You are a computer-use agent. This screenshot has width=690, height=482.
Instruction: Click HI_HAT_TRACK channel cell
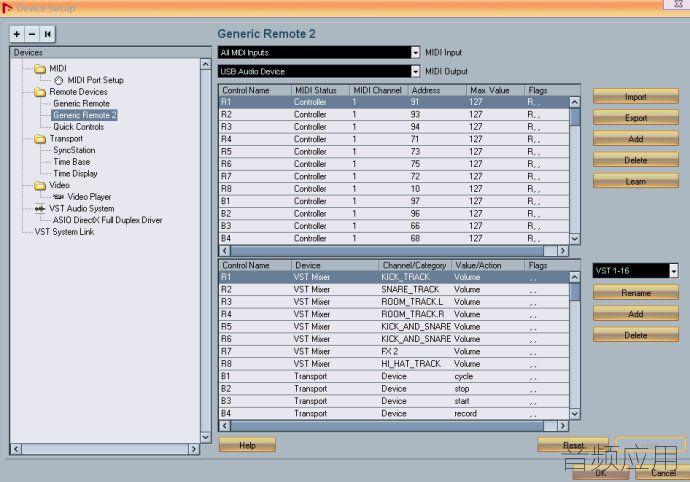coord(411,364)
